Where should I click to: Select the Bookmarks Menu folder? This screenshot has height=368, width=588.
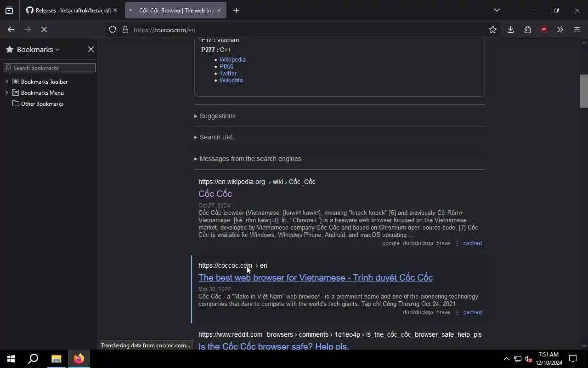42,92
